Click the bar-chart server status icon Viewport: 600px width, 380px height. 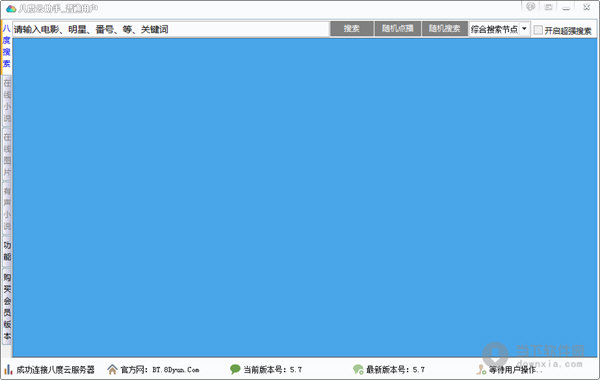[8, 369]
